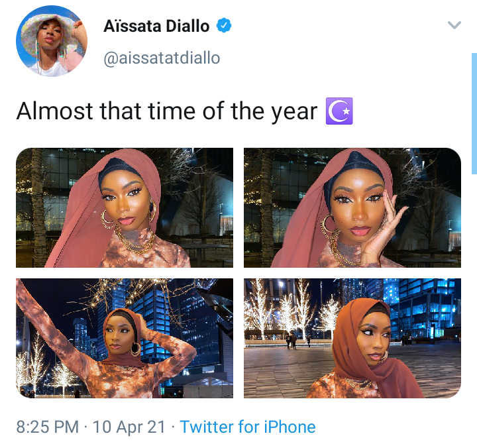The width and height of the screenshot is (477, 448).
Task: Click the lit trees in bottom-right photo
Action: [x=292, y=308]
